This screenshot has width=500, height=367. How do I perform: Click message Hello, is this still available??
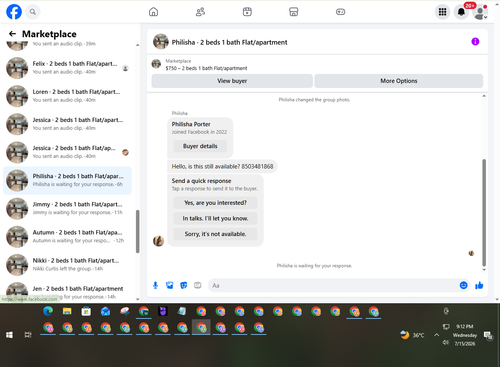click(x=222, y=166)
